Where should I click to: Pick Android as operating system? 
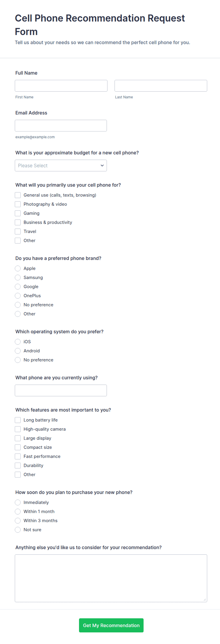click(x=18, y=351)
